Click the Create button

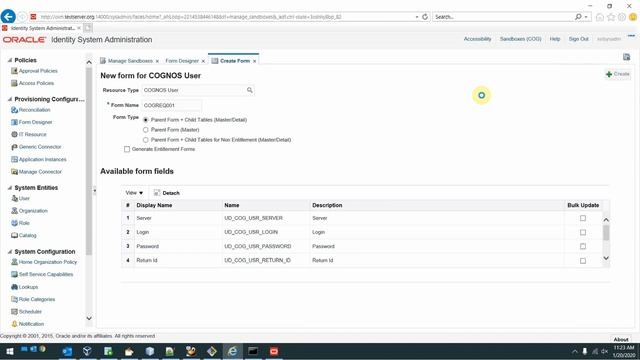[x=618, y=74]
